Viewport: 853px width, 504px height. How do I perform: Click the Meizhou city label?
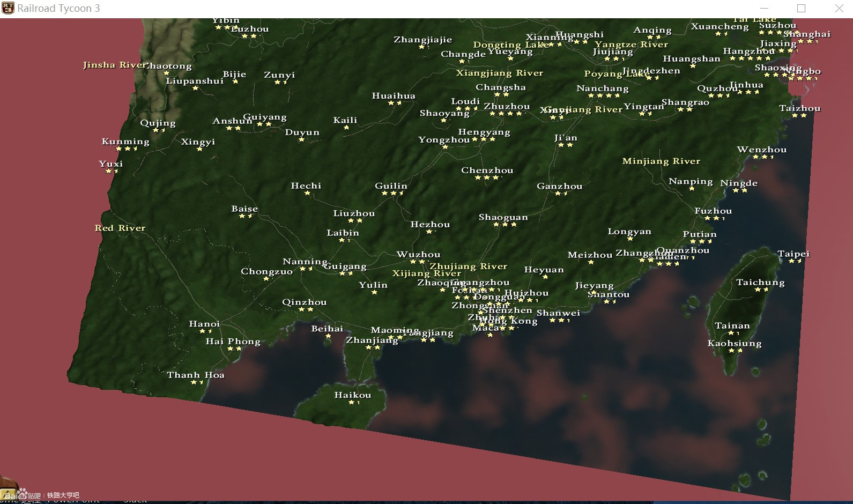tap(590, 255)
